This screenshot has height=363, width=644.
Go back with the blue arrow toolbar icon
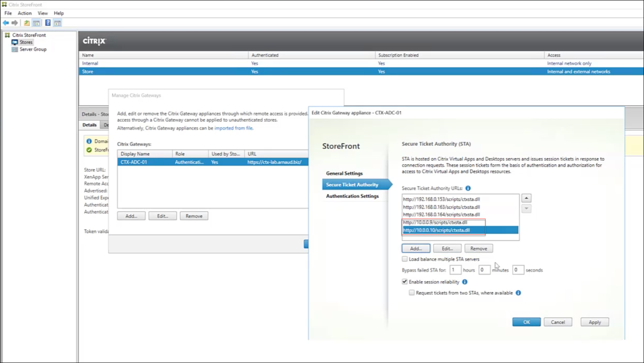(x=6, y=23)
